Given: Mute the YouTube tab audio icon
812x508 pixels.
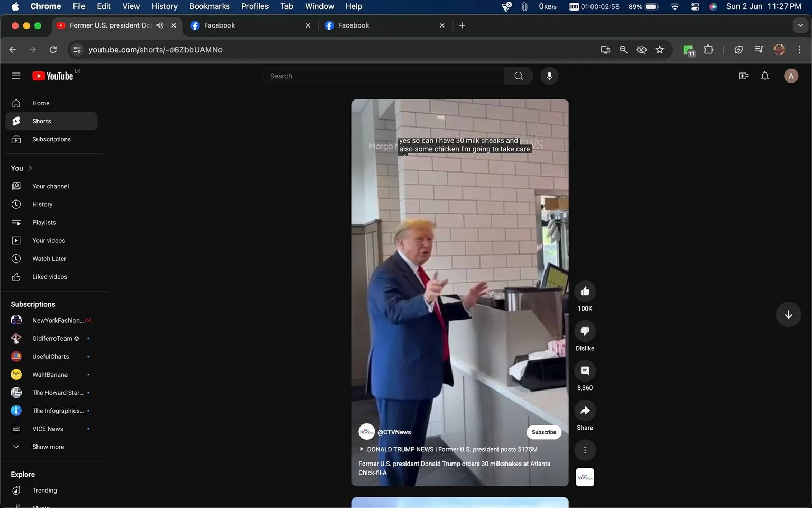Looking at the screenshot, I should (x=160, y=25).
